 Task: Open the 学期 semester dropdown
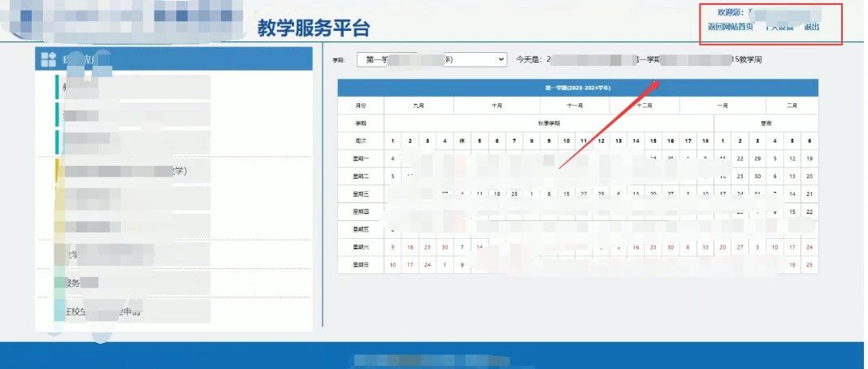(432, 59)
